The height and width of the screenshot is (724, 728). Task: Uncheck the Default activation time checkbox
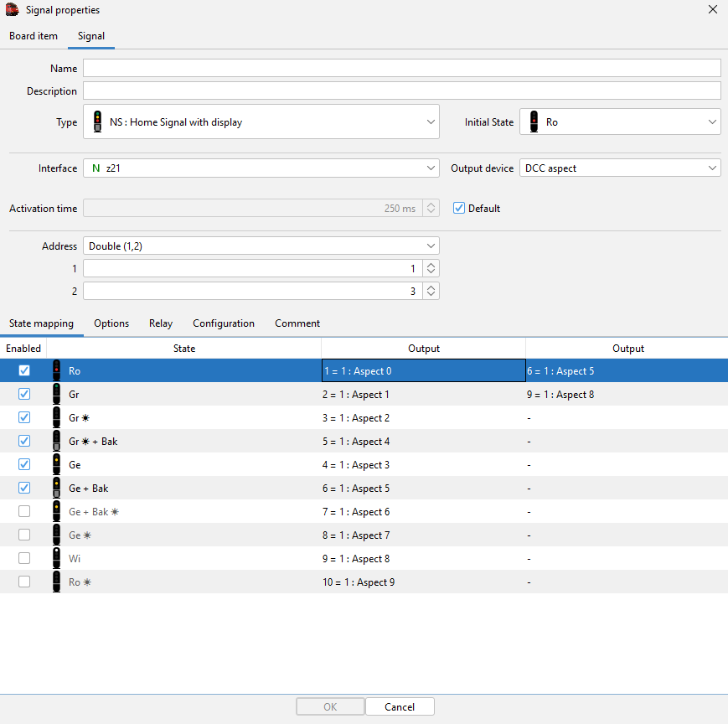click(458, 208)
